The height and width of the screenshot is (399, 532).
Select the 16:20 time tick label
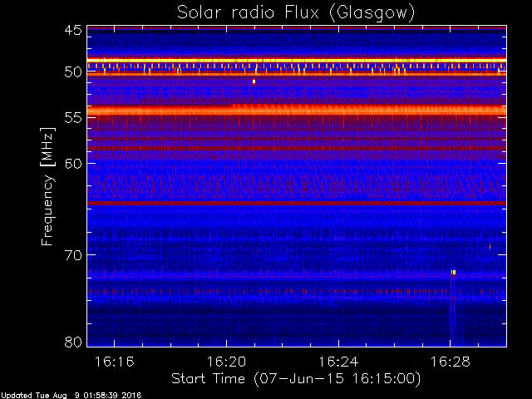(x=226, y=362)
